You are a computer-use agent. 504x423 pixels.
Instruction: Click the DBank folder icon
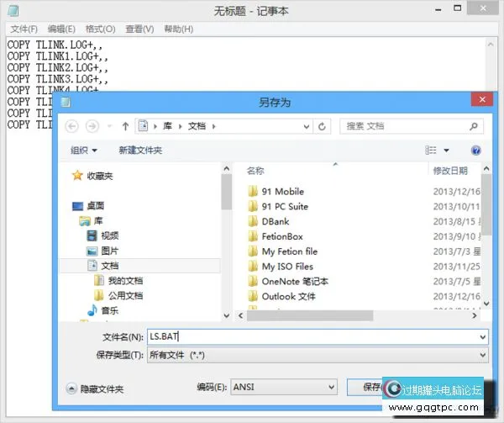(x=253, y=221)
